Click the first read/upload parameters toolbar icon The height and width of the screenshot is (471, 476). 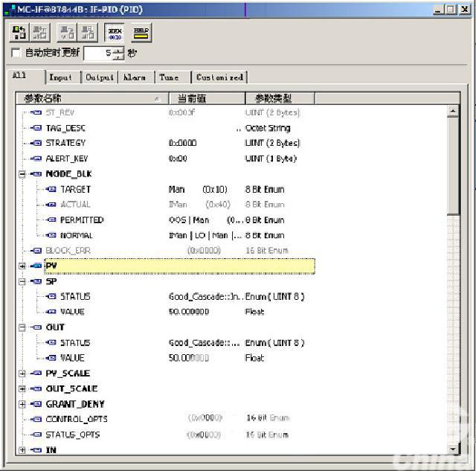[19, 33]
